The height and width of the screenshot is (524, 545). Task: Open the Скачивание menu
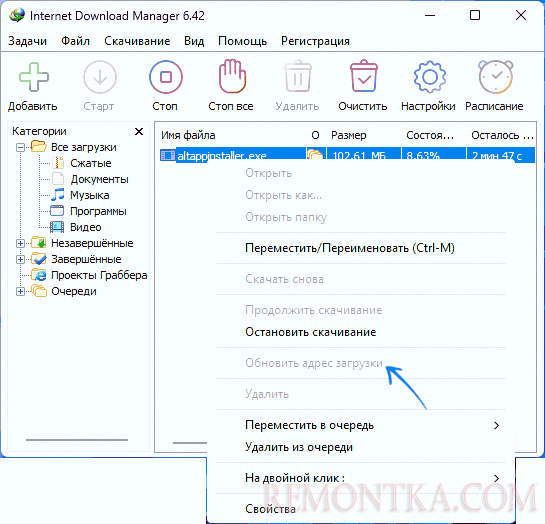(137, 41)
